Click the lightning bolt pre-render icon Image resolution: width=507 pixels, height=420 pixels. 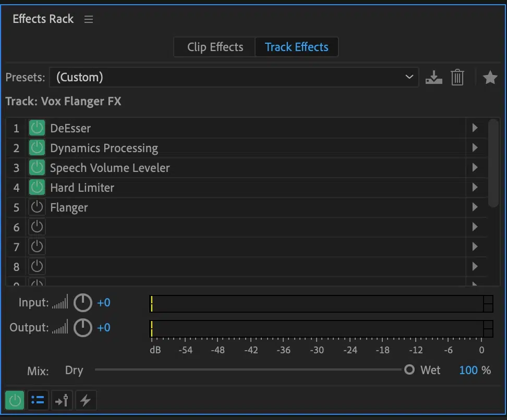click(x=86, y=400)
